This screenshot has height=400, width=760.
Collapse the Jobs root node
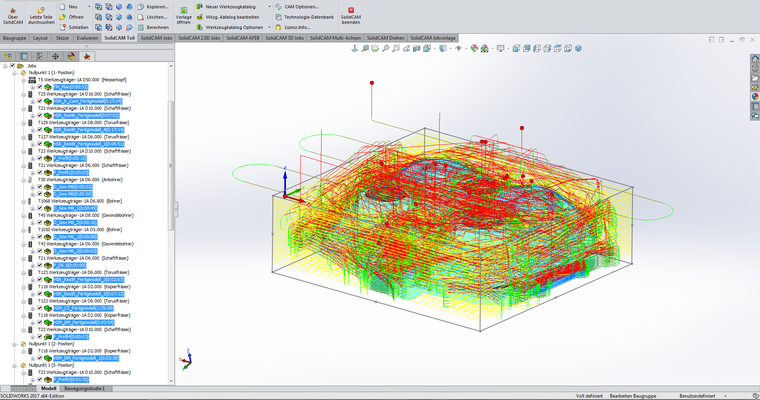5,65
